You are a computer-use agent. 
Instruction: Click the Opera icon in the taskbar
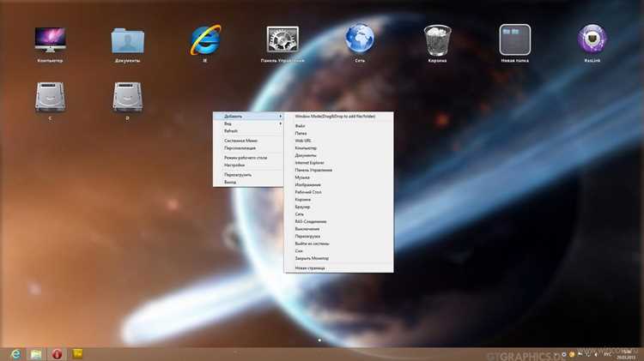[57, 354]
